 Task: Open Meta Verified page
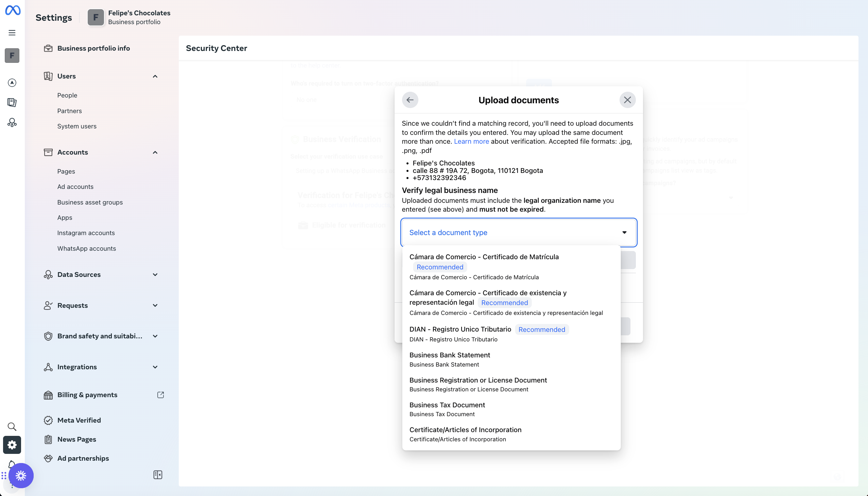[x=79, y=420]
